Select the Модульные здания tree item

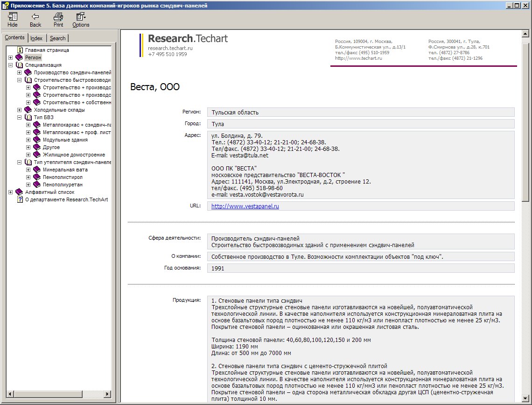coord(65,140)
